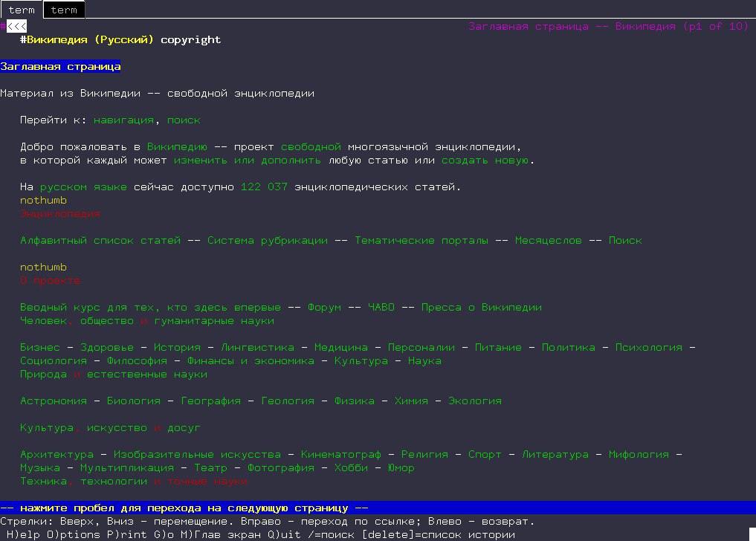Open the Техника link

tap(43, 482)
